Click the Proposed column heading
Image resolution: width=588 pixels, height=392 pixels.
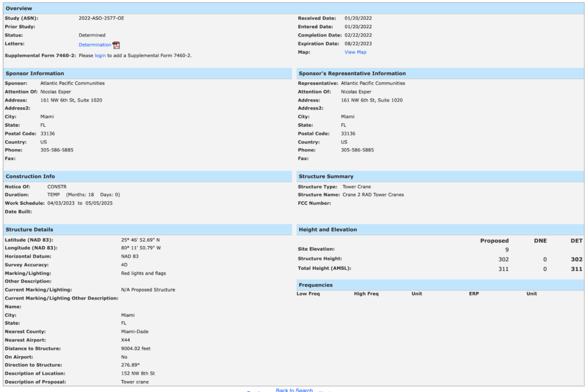click(494, 241)
